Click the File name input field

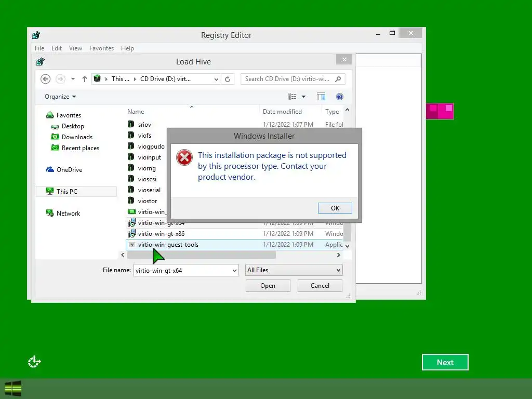[182, 270]
